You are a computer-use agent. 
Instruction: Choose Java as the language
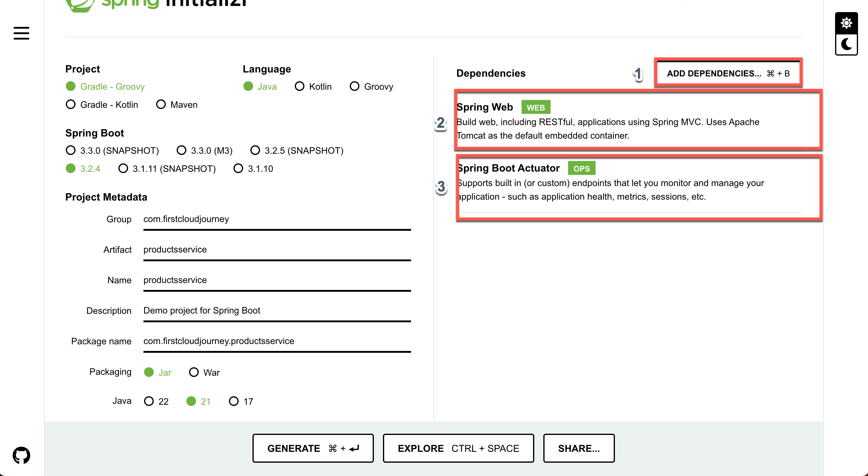coord(260,87)
